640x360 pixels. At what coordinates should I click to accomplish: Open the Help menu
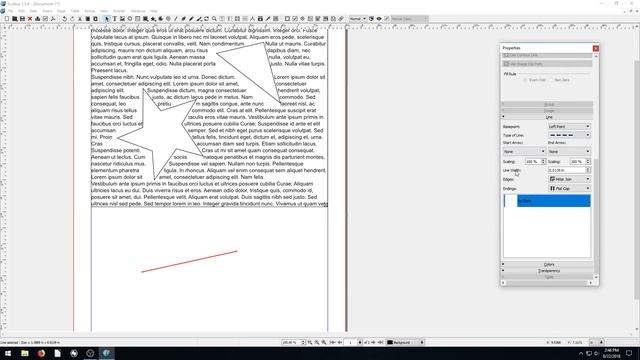click(154, 11)
